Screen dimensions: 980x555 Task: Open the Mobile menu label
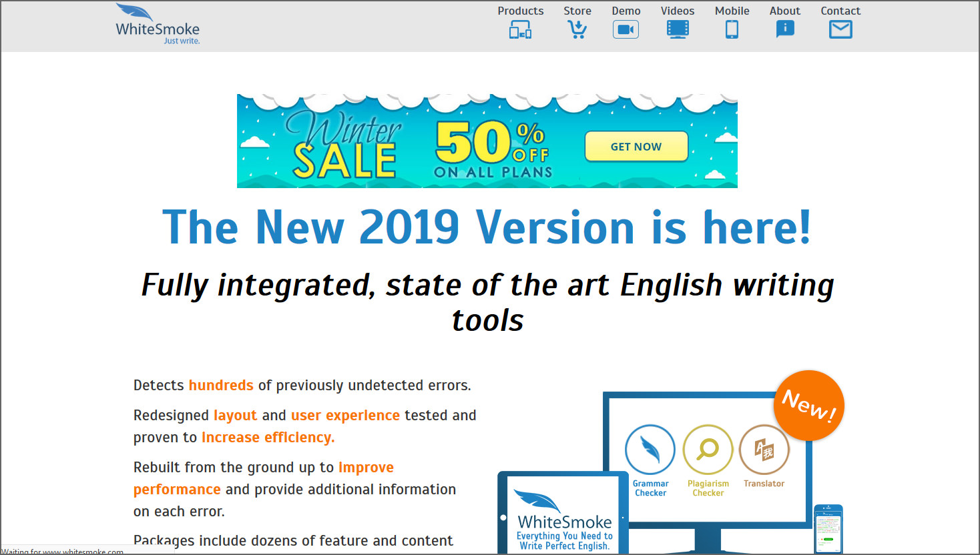tap(732, 11)
